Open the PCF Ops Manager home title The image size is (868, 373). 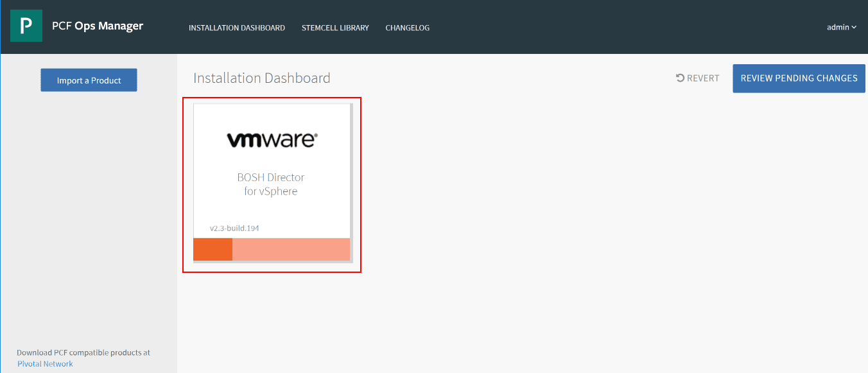coord(98,26)
